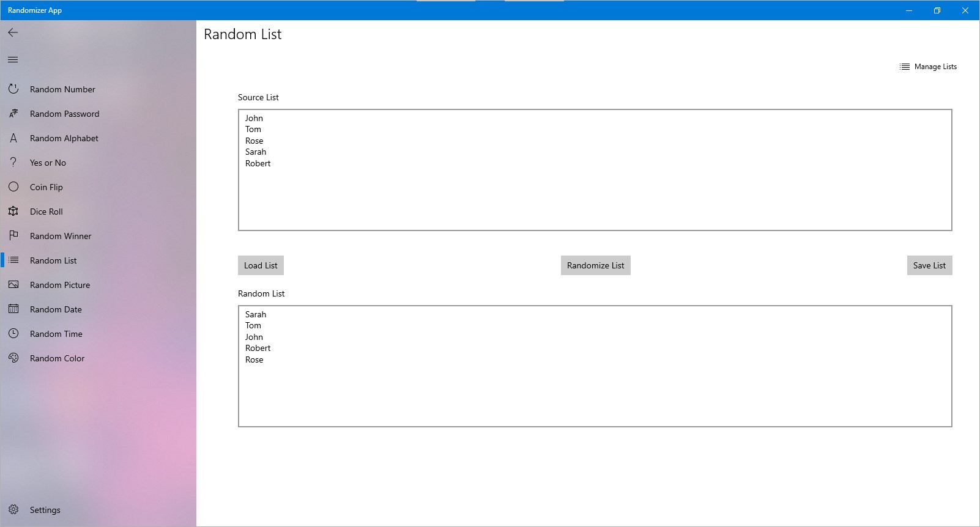980x527 pixels.
Task: Click the Random Password icon
Action: (x=13, y=114)
